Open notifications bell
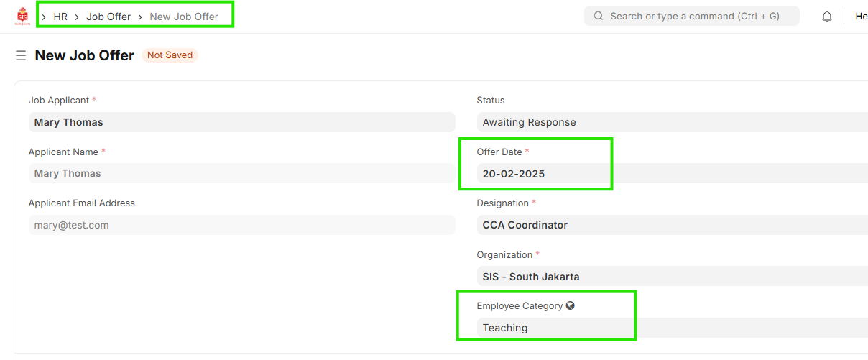This screenshot has width=868, height=360. click(827, 17)
